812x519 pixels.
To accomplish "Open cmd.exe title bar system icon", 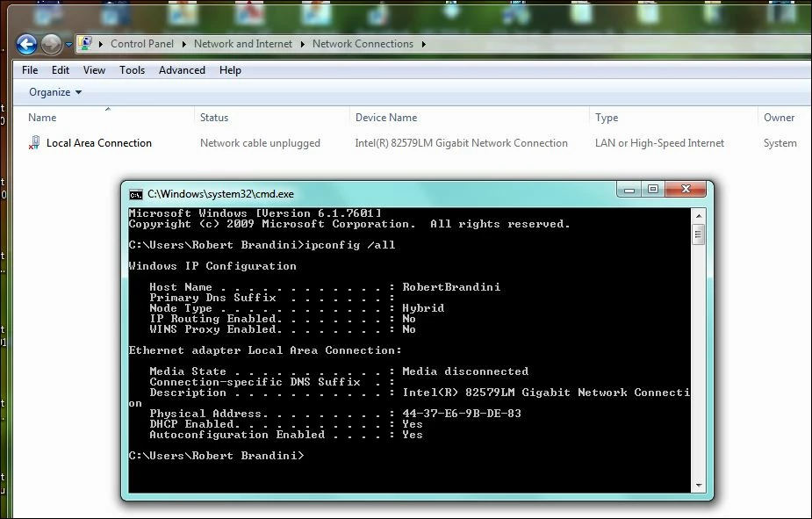I will [x=136, y=194].
